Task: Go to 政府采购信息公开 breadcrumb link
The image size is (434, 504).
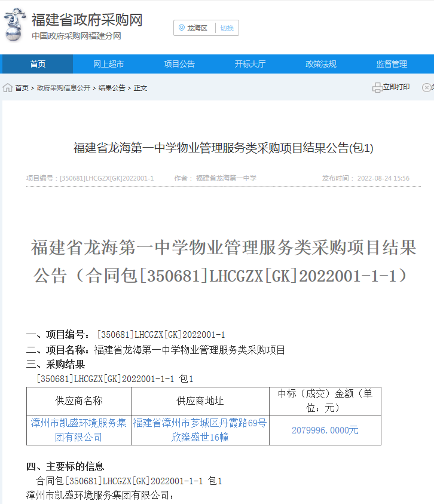Action: 63,88
